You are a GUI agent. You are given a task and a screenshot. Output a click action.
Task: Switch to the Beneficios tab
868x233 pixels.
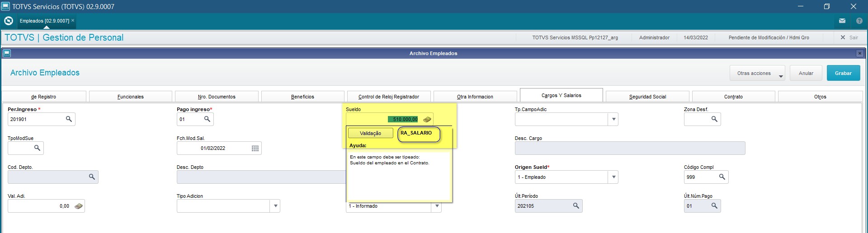point(303,97)
